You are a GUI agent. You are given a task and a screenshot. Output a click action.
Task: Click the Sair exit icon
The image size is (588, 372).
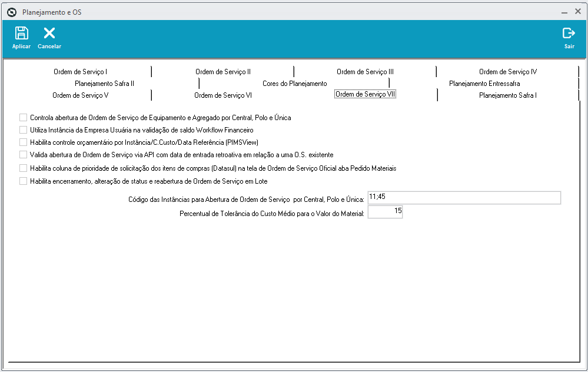(569, 34)
